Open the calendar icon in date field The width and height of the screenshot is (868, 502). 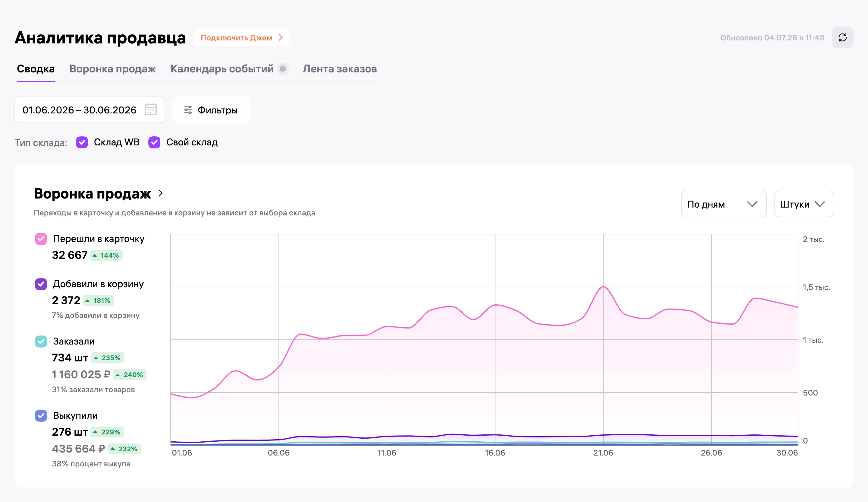coord(150,110)
